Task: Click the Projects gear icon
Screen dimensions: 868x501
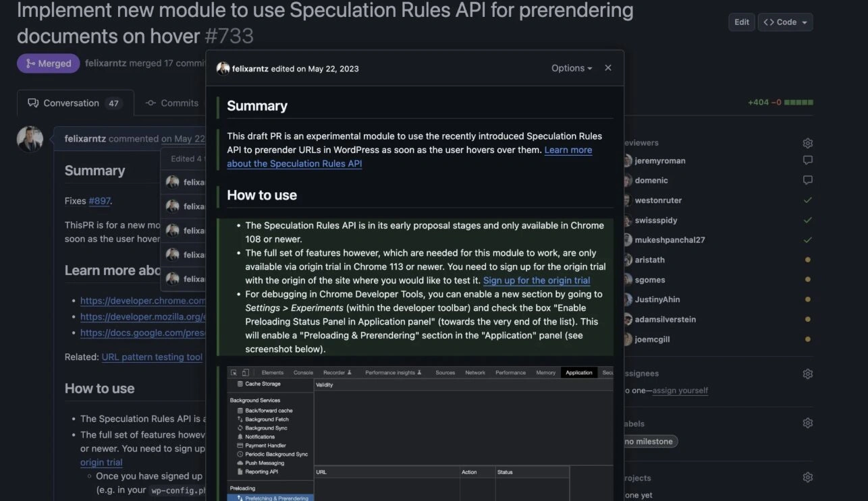Action: click(807, 477)
